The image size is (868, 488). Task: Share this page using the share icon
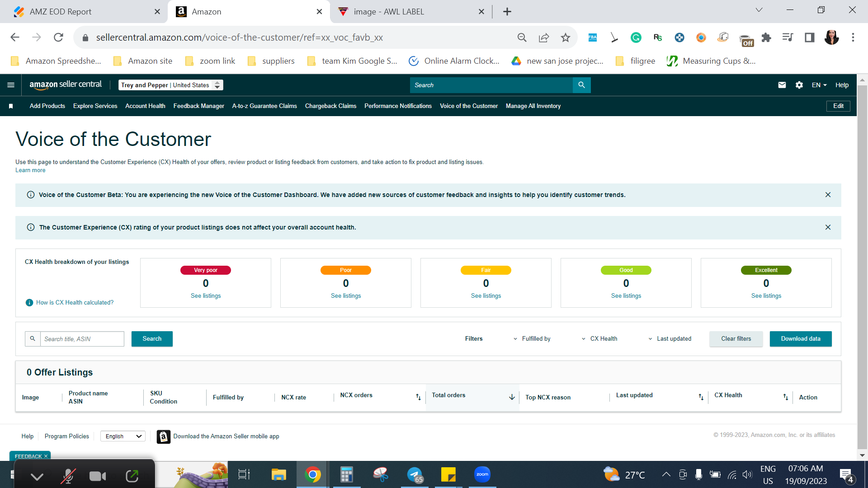(544, 38)
